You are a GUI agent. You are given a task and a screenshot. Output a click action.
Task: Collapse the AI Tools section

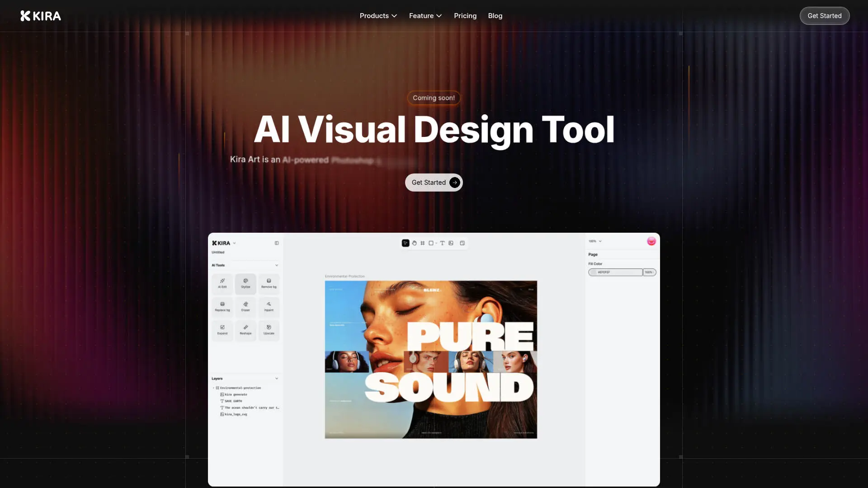(277, 265)
